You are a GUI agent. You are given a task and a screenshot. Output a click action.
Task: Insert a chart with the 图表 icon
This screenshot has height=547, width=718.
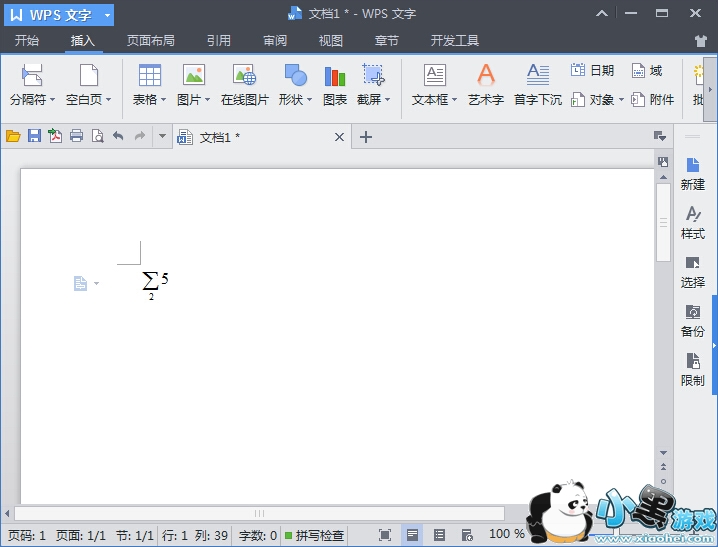[x=335, y=75]
